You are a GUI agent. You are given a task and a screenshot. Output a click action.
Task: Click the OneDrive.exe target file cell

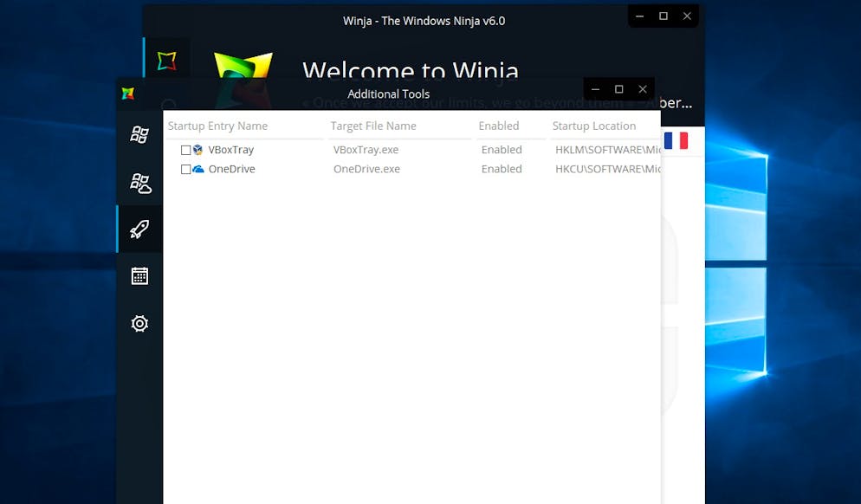(366, 169)
